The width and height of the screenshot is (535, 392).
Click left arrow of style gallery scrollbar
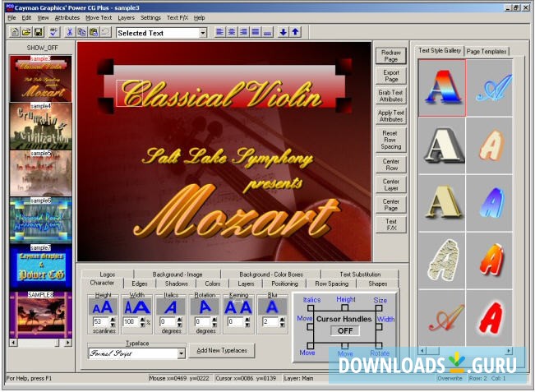pos(422,351)
